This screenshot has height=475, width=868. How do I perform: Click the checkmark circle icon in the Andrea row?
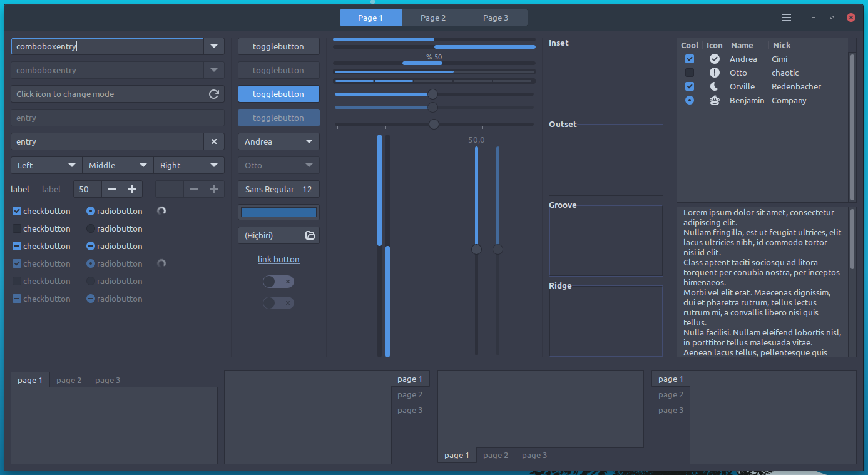(x=714, y=59)
